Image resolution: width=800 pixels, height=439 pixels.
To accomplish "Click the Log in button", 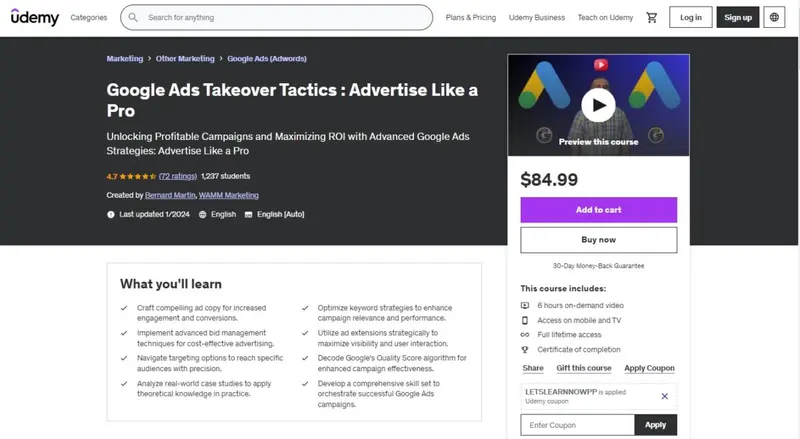I will point(691,17).
